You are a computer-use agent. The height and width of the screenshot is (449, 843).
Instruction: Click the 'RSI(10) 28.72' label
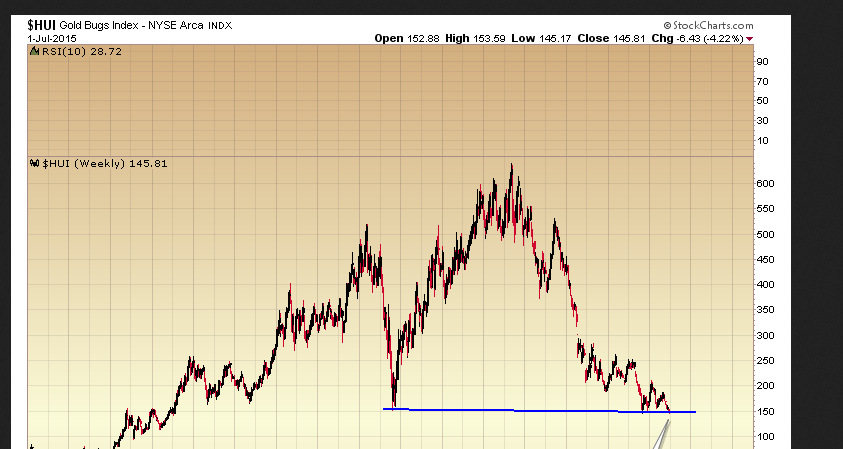(82, 52)
